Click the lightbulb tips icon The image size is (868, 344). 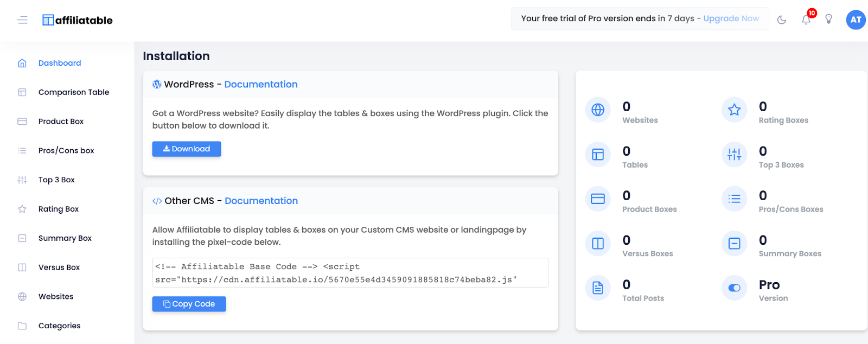(829, 20)
